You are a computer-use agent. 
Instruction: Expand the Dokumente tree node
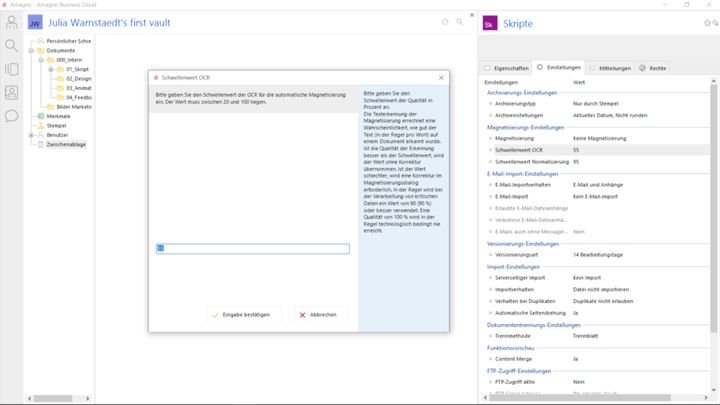coord(33,50)
